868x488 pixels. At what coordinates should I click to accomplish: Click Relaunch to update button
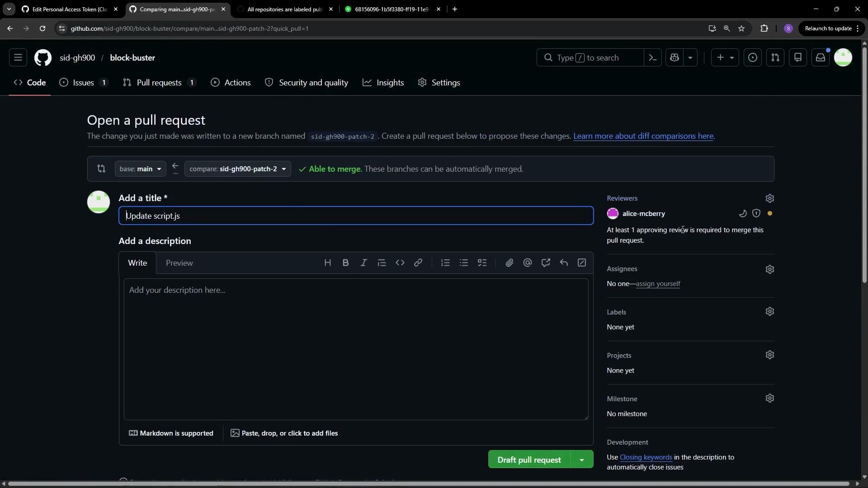click(x=832, y=28)
